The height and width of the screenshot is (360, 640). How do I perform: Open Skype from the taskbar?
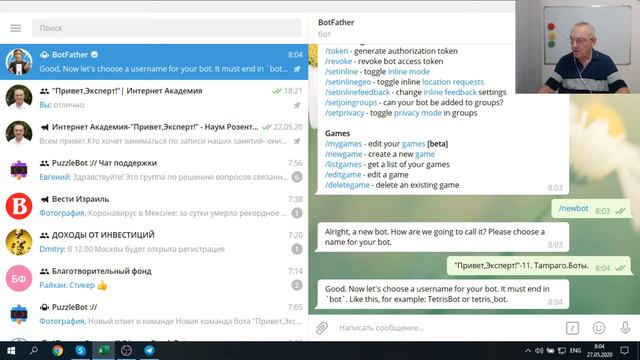coord(80,351)
